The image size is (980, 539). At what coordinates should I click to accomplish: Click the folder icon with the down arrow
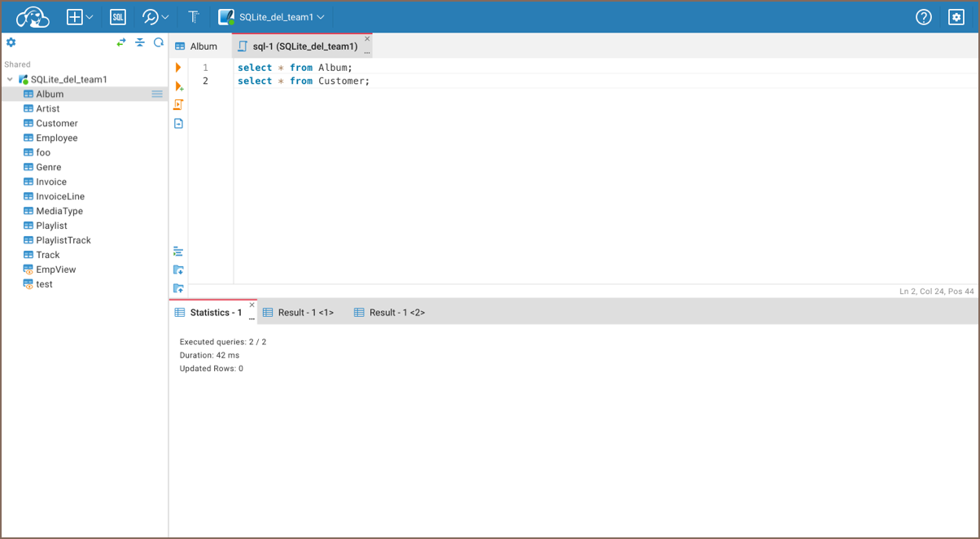pyautogui.click(x=178, y=270)
